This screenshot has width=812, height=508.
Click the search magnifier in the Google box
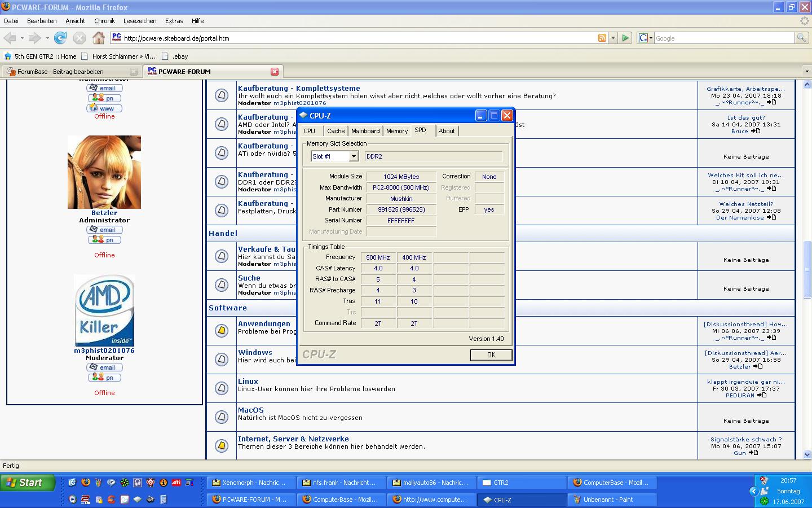point(801,38)
